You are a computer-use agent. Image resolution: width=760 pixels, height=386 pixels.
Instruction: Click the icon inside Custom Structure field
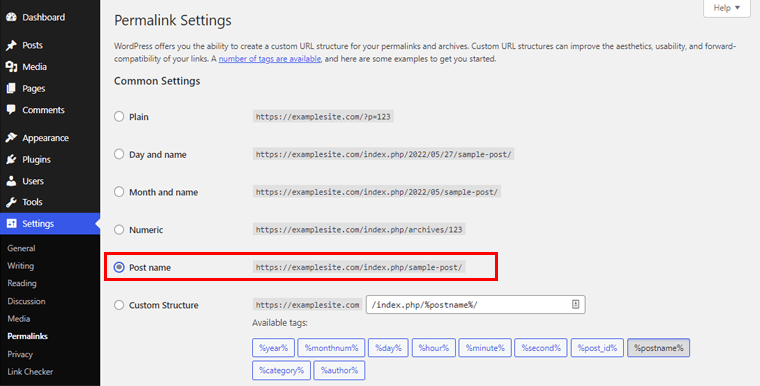pos(575,305)
